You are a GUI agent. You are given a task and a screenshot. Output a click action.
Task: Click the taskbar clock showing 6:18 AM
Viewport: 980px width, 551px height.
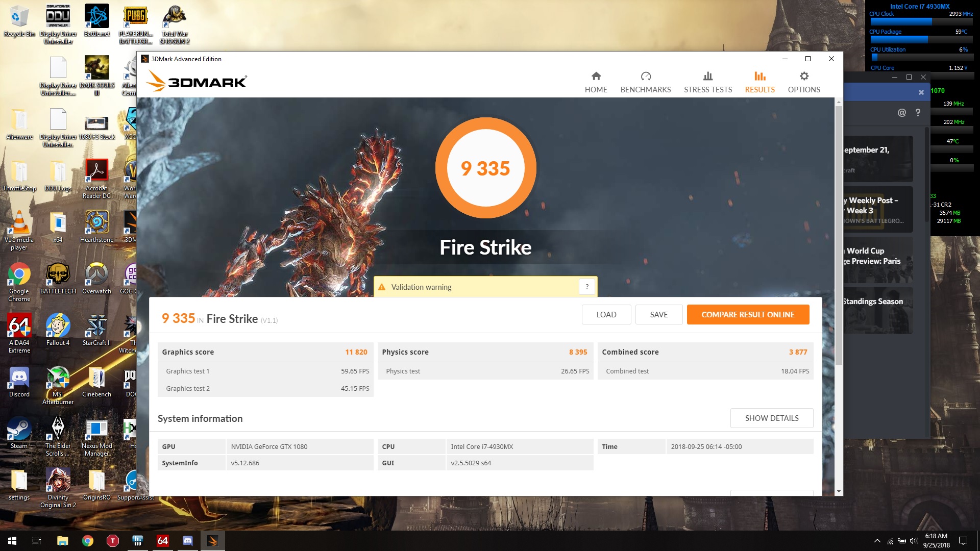[936, 541]
